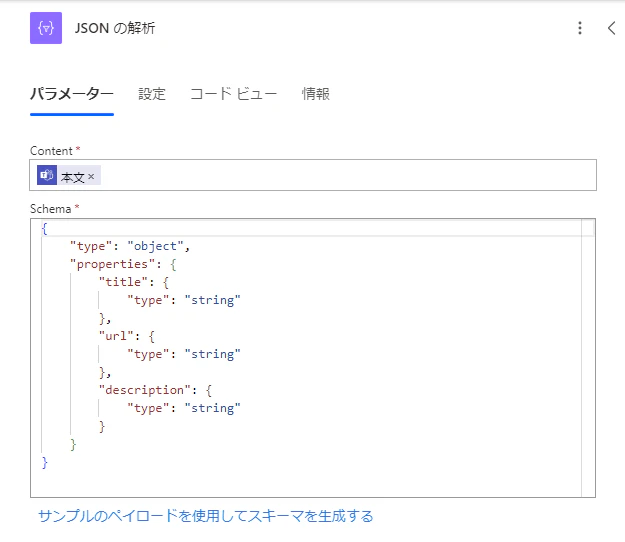Click inside the Content input field
Screen dimensions: 625x542
coord(313,175)
